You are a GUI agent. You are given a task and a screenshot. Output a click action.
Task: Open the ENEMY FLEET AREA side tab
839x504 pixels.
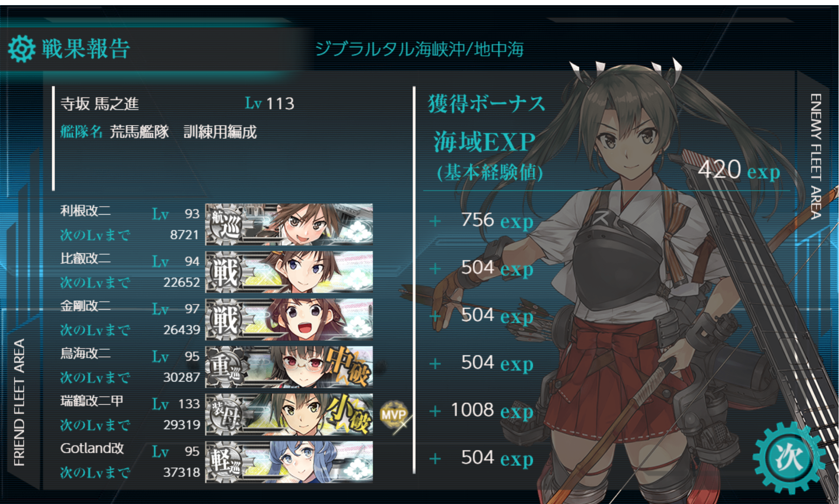(815, 157)
